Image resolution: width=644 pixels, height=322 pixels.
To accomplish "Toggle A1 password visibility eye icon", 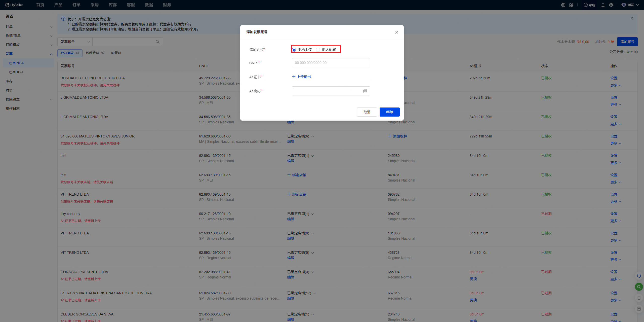I will point(365,91).
